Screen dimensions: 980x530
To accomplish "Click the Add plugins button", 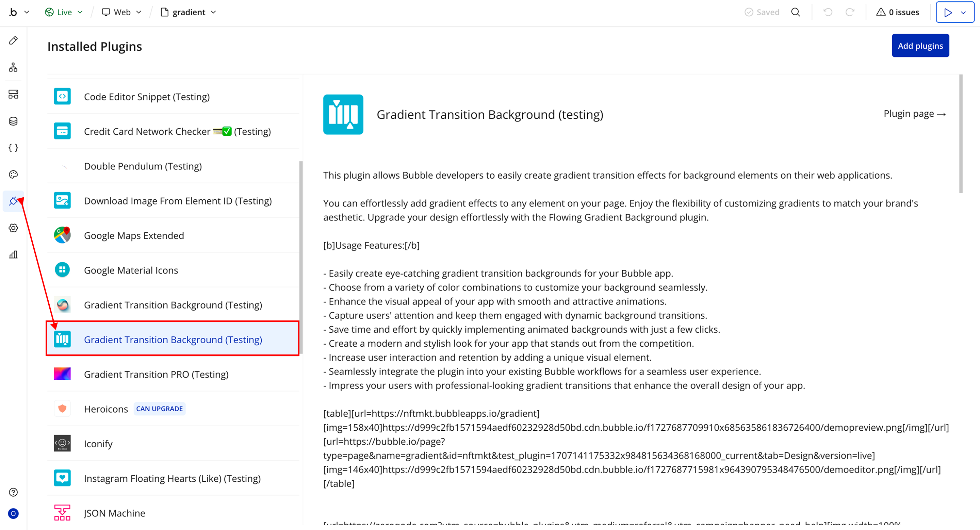I will click(920, 46).
